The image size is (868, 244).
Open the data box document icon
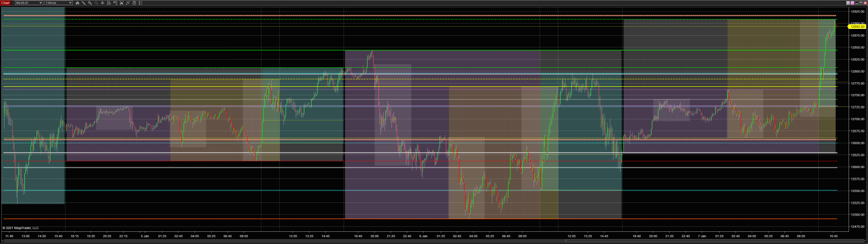109,3
